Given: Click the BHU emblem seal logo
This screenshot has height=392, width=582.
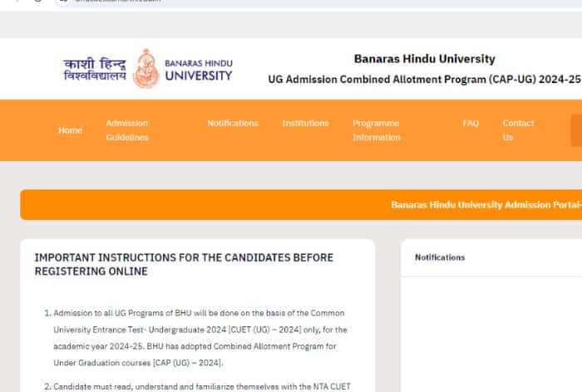Looking at the screenshot, I should pos(146,69).
